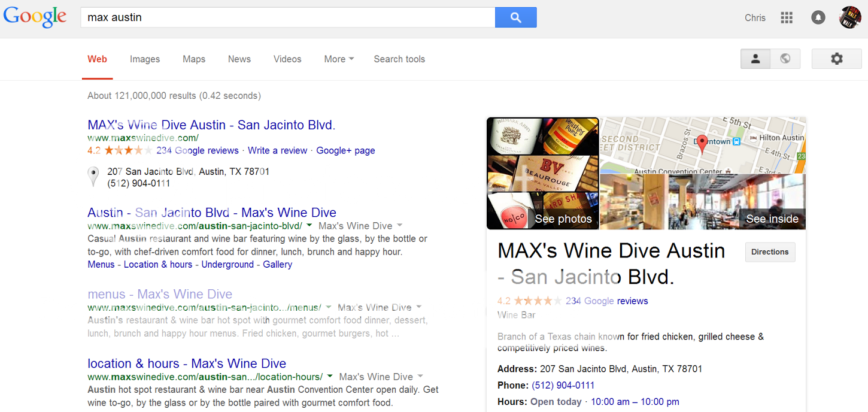Open the Google apps grid
This screenshot has width=868, height=412.
click(787, 17)
